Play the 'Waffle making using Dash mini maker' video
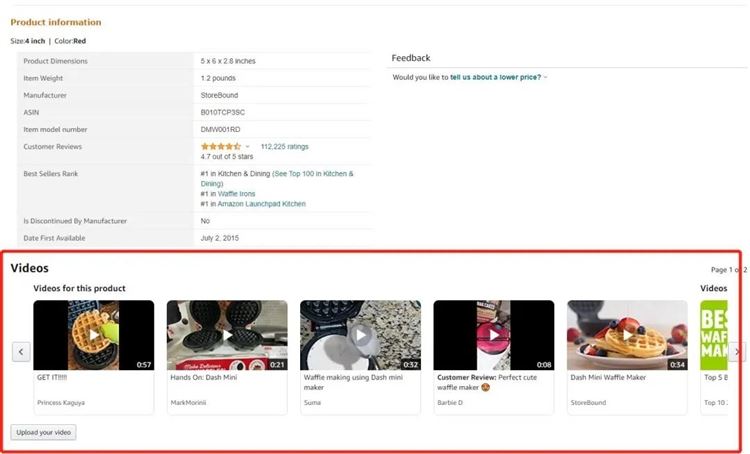This screenshot has width=750, height=454. tap(361, 335)
